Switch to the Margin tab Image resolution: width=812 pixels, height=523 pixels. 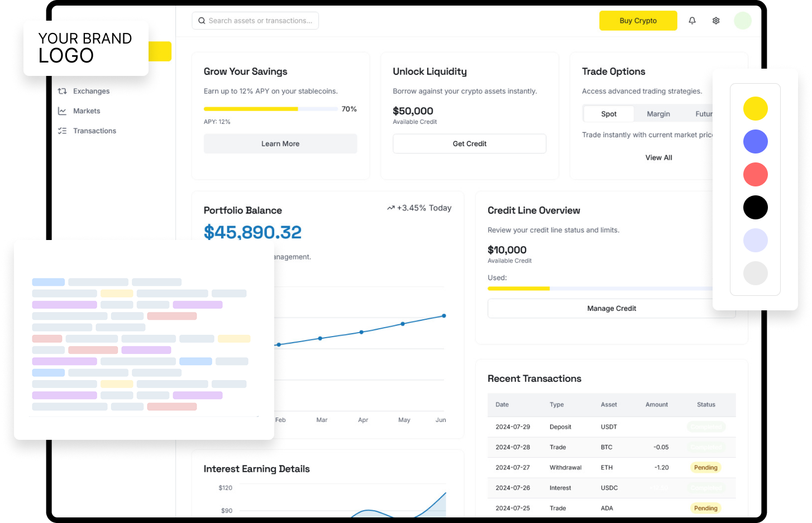[x=658, y=114]
